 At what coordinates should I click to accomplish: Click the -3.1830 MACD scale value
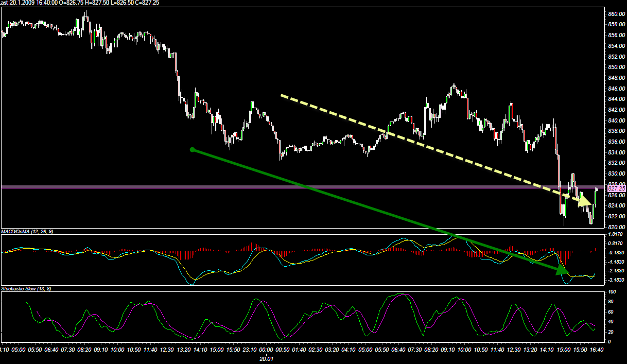[616, 280]
